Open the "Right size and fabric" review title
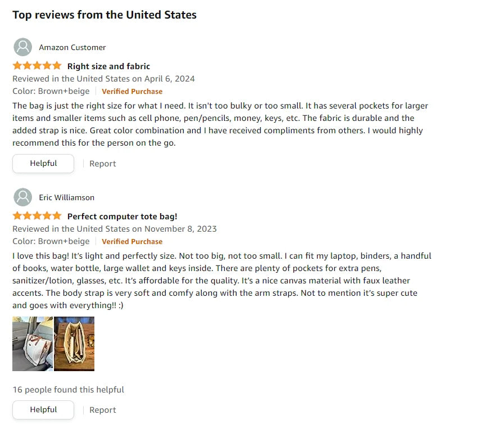The width and height of the screenshot is (504, 424). (x=108, y=66)
